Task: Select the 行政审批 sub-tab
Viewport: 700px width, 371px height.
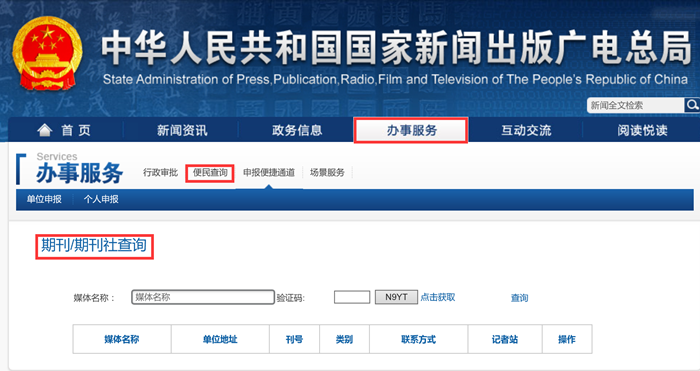Action: (x=160, y=172)
